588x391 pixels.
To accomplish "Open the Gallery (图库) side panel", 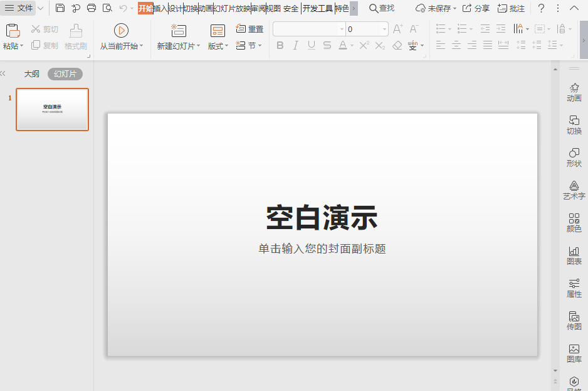I will [x=574, y=353].
